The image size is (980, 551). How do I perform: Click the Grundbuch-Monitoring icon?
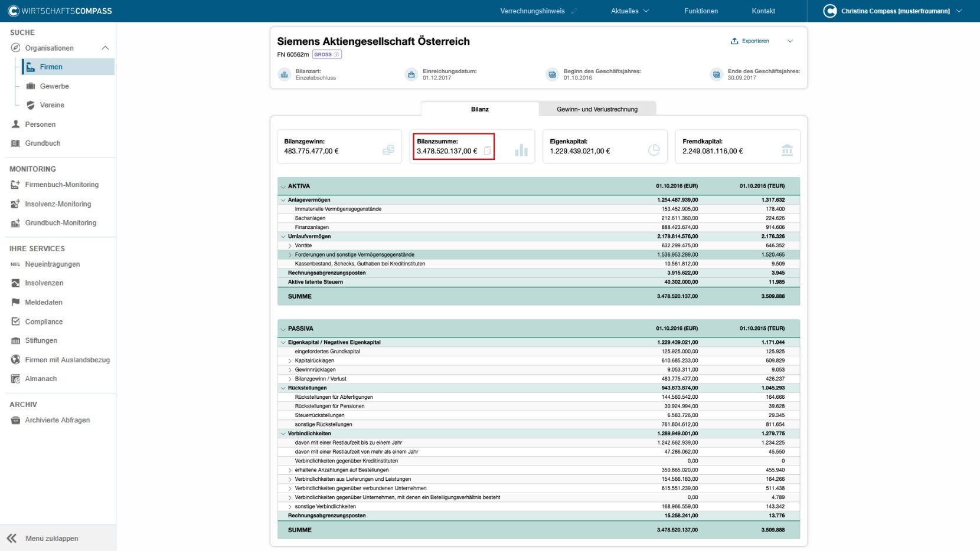(16, 223)
